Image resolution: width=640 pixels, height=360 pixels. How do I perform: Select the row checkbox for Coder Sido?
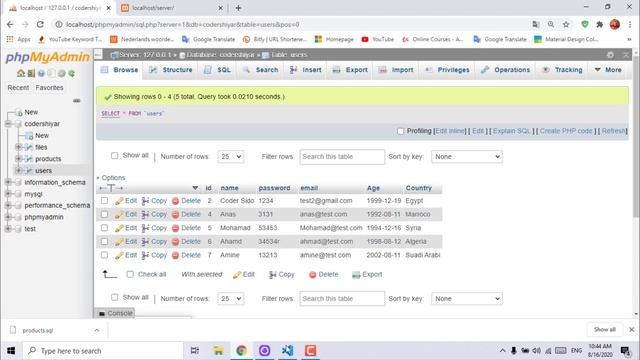[104, 200]
